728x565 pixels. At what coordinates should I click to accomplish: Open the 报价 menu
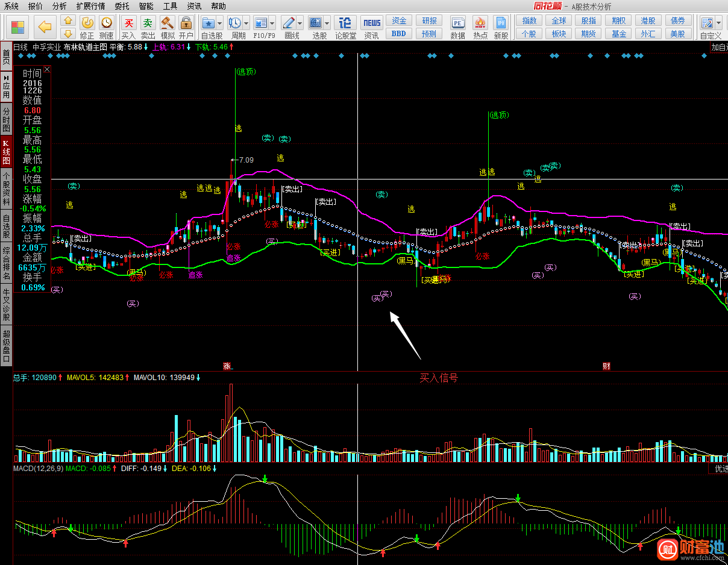coord(36,6)
